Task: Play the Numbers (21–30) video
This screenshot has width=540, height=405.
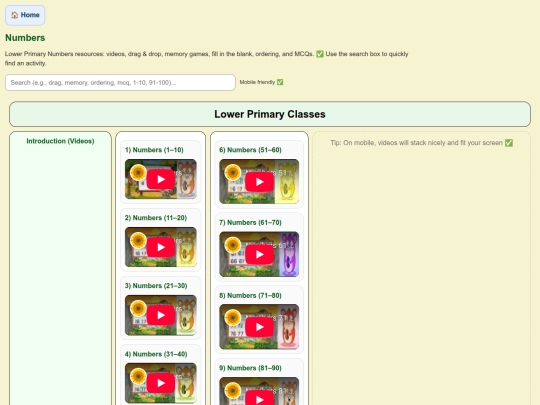Action: click(x=160, y=315)
